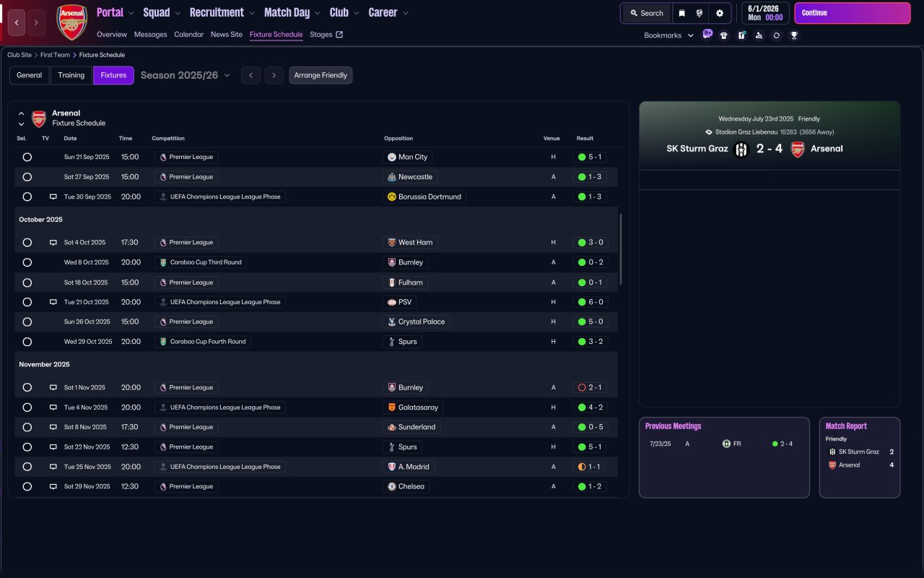Click the Continue button
Viewport: 924px width, 578px height.
853,13
